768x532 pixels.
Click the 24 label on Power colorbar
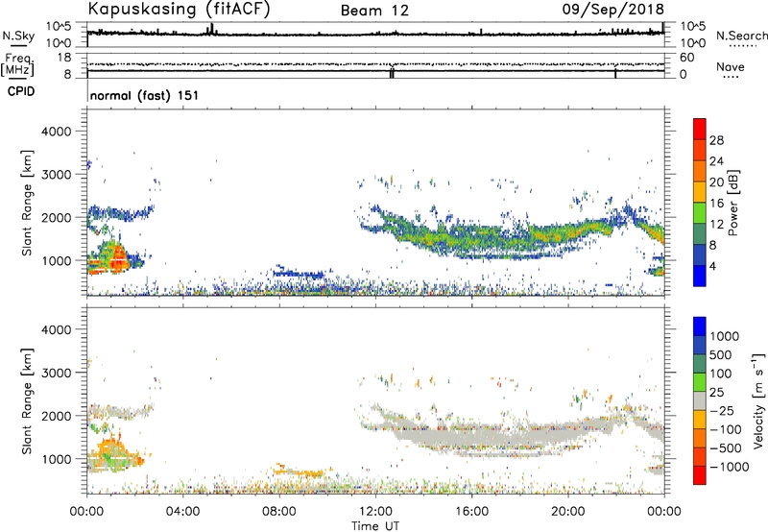click(x=716, y=161)
